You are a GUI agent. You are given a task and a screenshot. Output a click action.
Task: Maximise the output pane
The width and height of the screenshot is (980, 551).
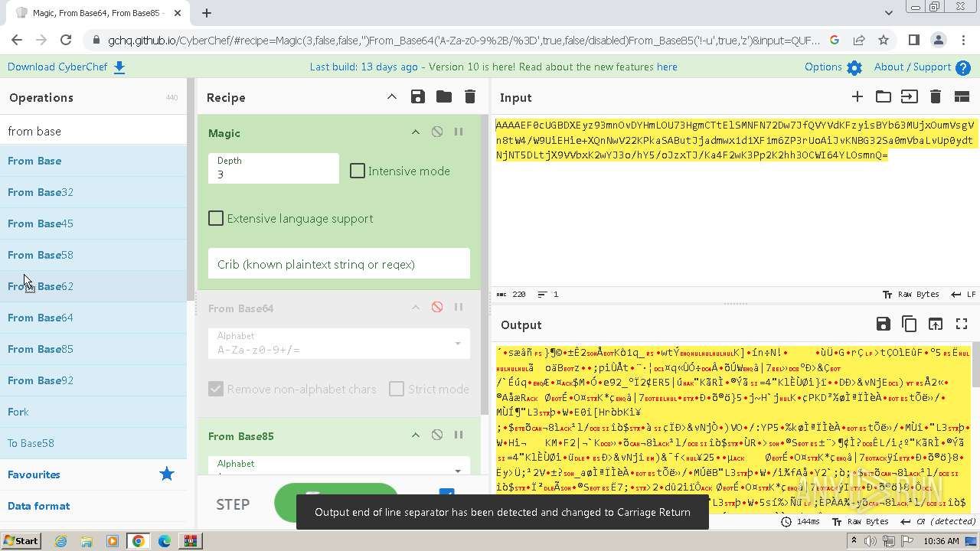coord(962,324)
